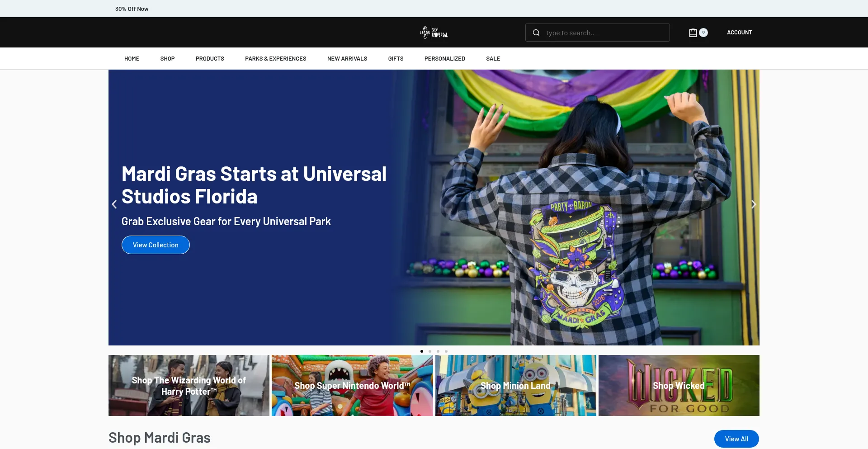The width and height of the screenshot is (868, 449).
Task: Open the Products menu
Action: click(x=210, y=59)
